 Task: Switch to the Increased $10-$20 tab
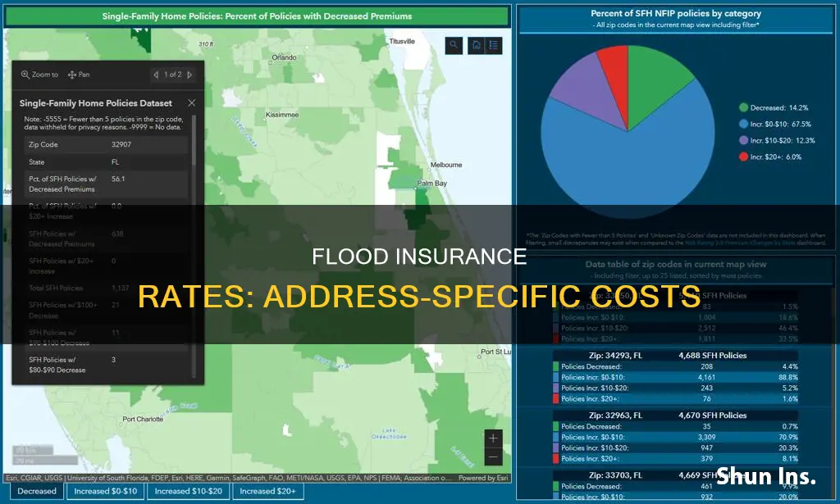tap(188, 491)
